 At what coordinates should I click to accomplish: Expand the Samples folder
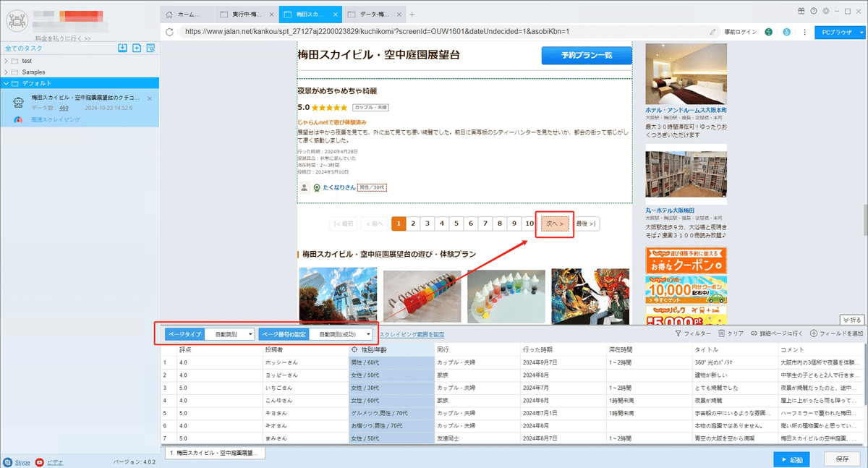(7, 72)
